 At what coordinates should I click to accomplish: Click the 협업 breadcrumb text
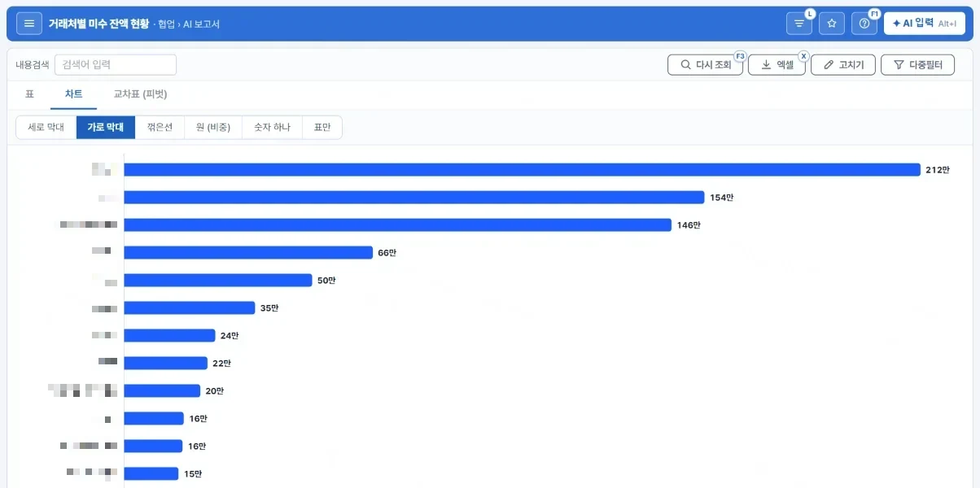tap(166, 24)
